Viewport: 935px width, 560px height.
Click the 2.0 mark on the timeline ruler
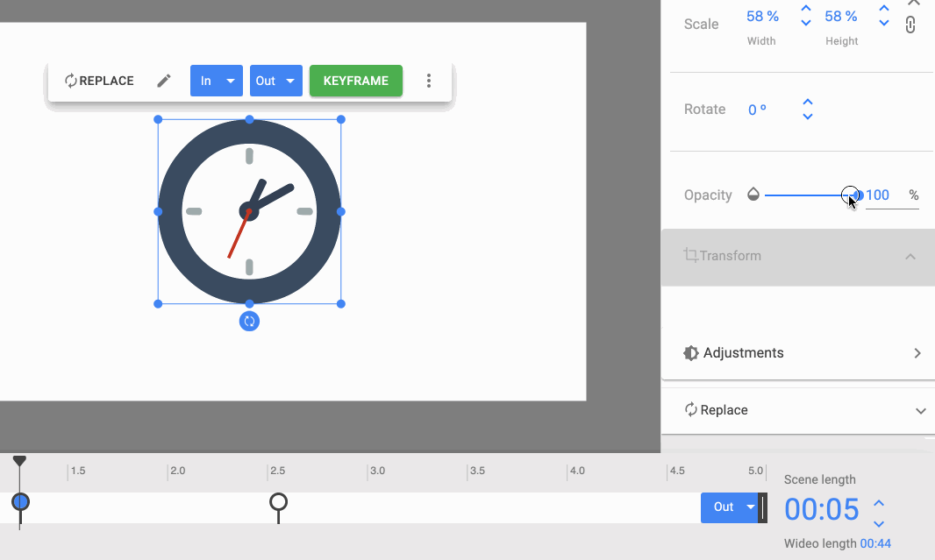tap(178, 471)
